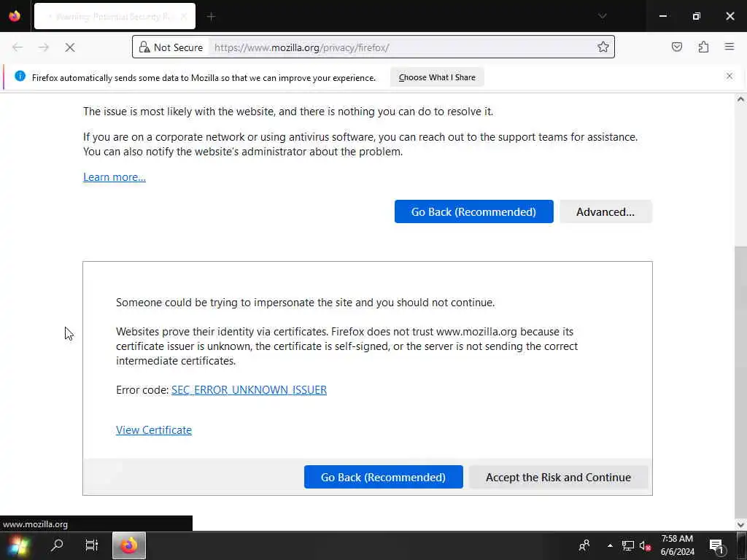Click the Advanced… button
This screenshot has height=560, width=747.
pos(605,211)
